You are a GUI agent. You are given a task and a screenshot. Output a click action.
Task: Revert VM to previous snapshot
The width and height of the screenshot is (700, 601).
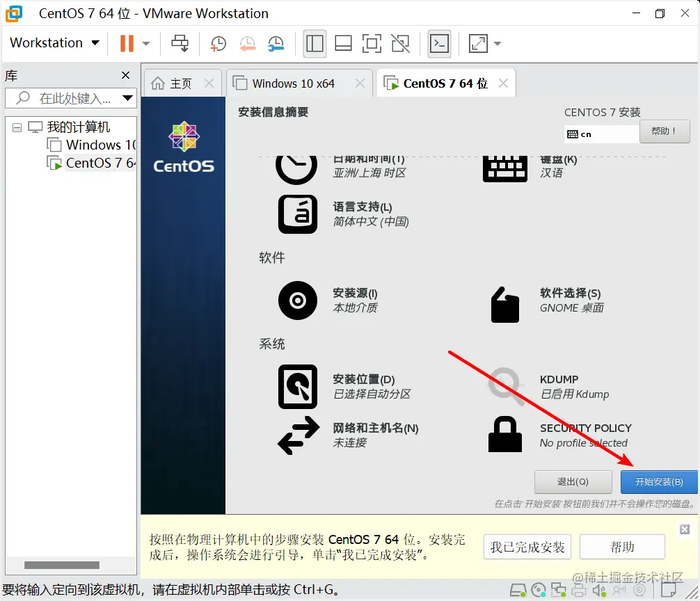pyautogui.click(x=247, y=44)
